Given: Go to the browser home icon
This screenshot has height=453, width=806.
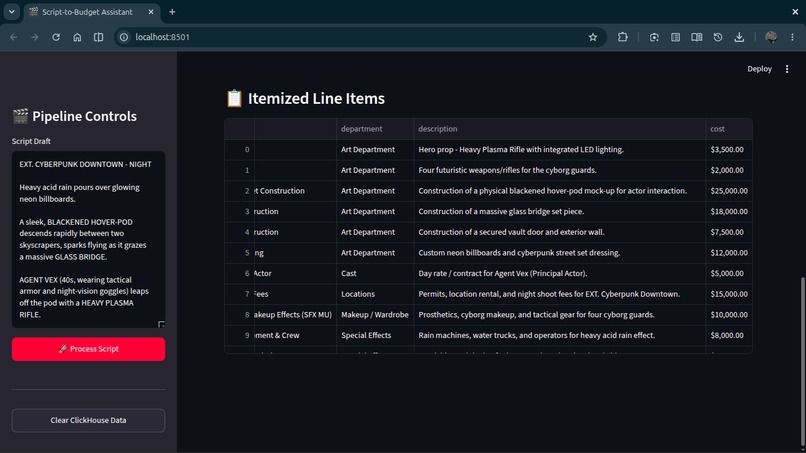Looking at the screenshot, I should coord(77,37).
